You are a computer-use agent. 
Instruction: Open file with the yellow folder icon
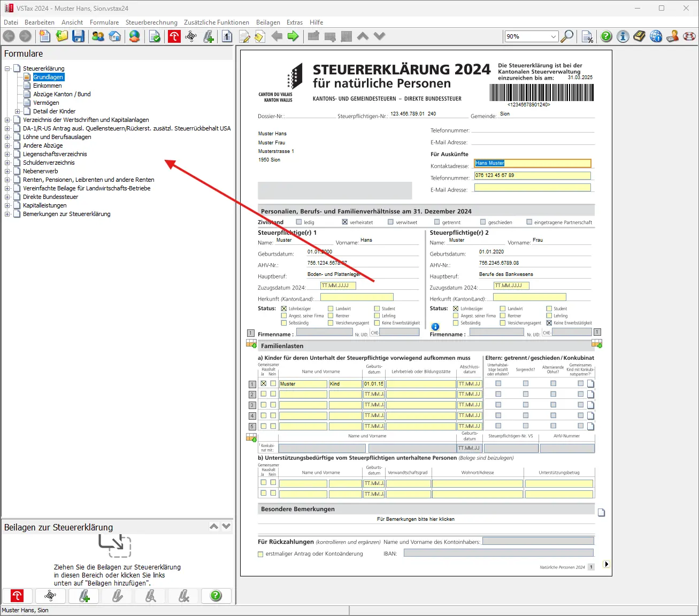click(x=62, y=36)
